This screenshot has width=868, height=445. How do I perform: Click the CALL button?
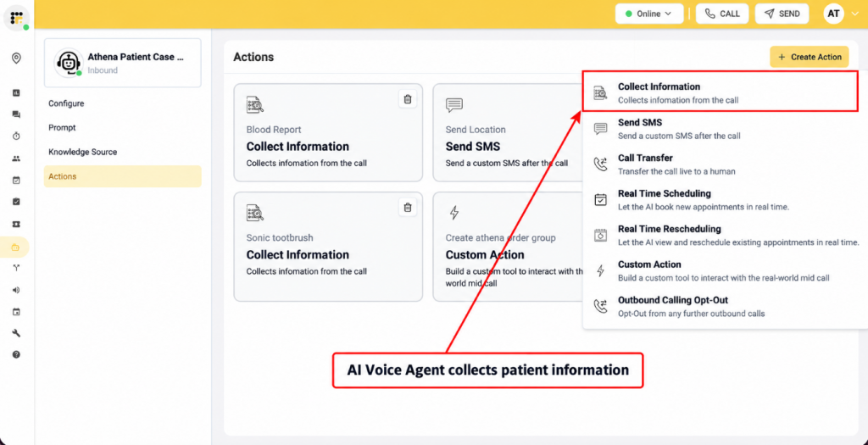tap(722, 14)
